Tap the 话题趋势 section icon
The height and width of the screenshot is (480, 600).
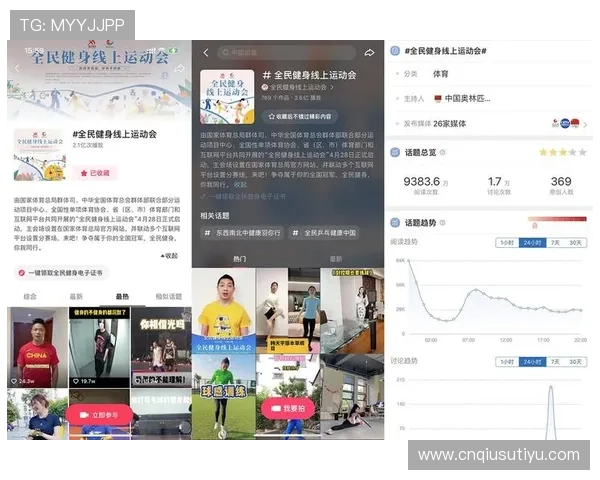[395, 223]
